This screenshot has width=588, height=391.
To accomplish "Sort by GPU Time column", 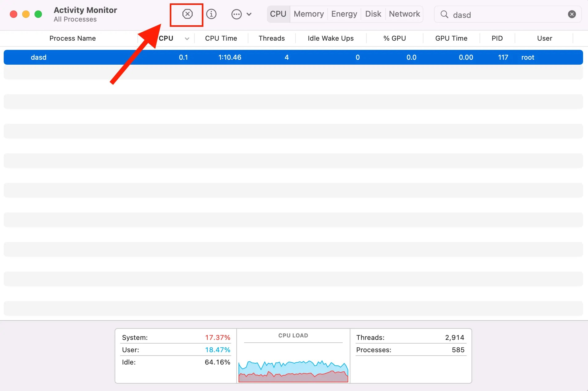I will pos(451,38).
